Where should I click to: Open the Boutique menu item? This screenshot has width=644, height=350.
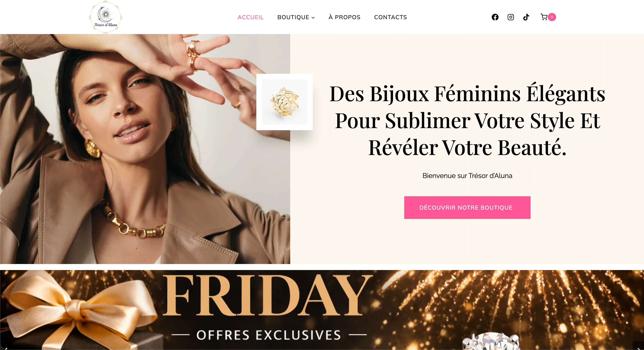[x=293, y=17]
